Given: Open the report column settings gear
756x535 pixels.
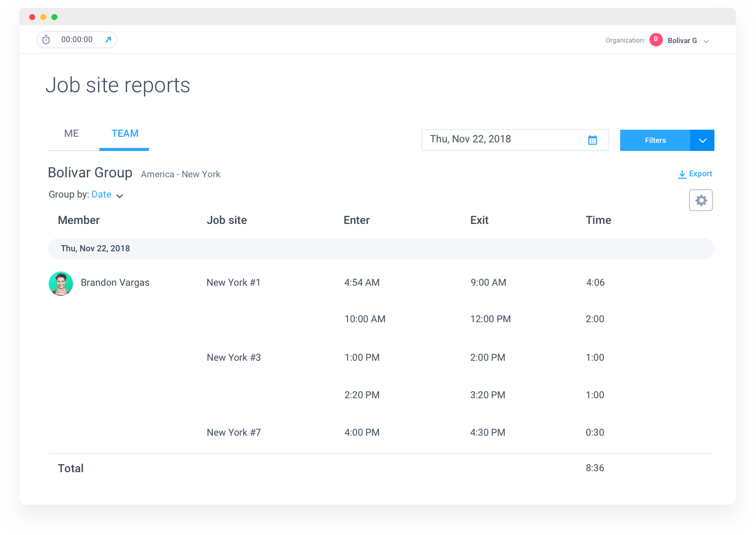Looking at the screenshot, I should (x=701, y=200).
